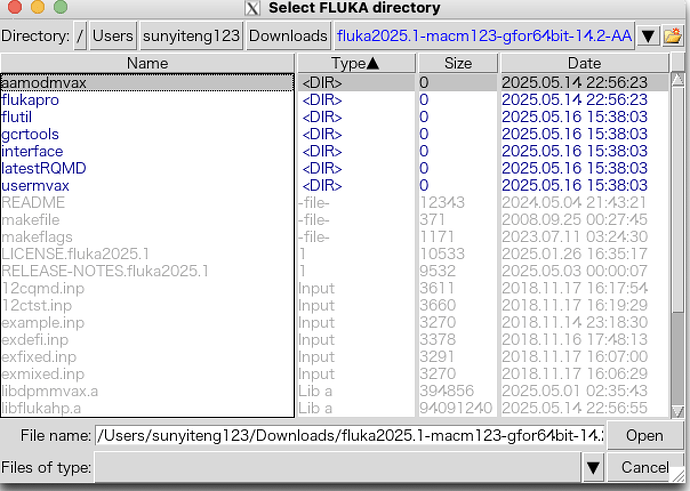Click date 2024.05.04 21:43:21
This screenshot has width=690, height=491.
574,203
